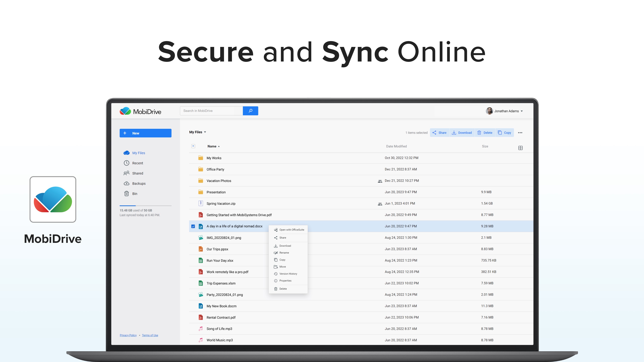
Task: Run a search with the magnifying glass button
Action: (x=250, y=111)
